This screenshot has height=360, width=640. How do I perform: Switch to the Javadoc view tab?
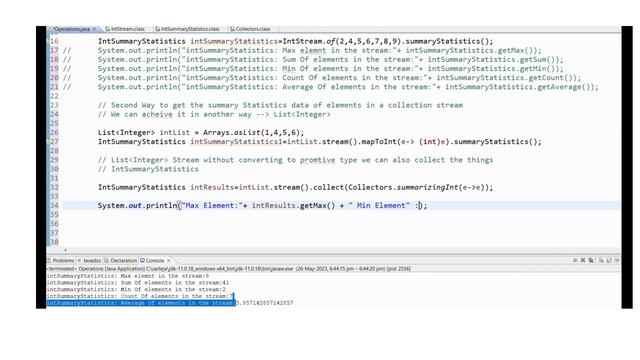[x=89, y=260]
